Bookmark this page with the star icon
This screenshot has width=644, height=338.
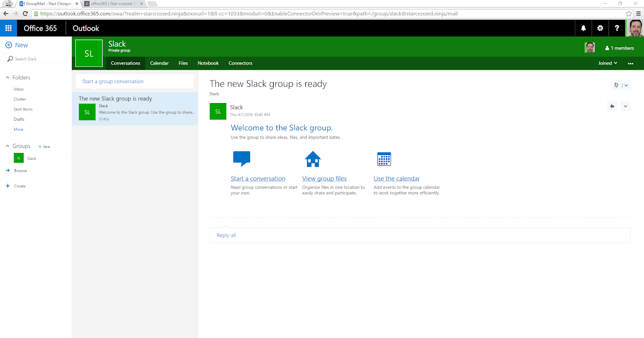(628, 13)
